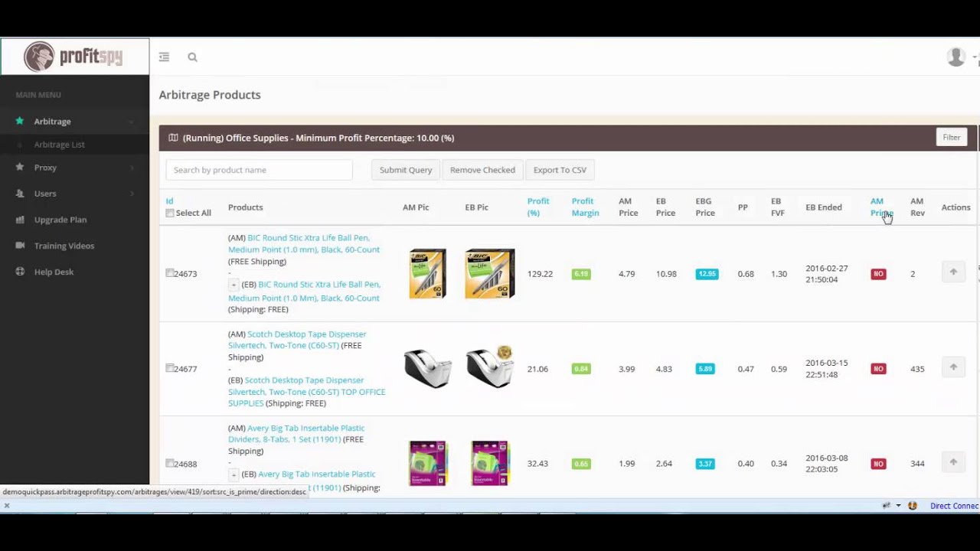Open the EB Scotch Tape Dispenser link
Screen dimensions: 980x551
[306, 391]
